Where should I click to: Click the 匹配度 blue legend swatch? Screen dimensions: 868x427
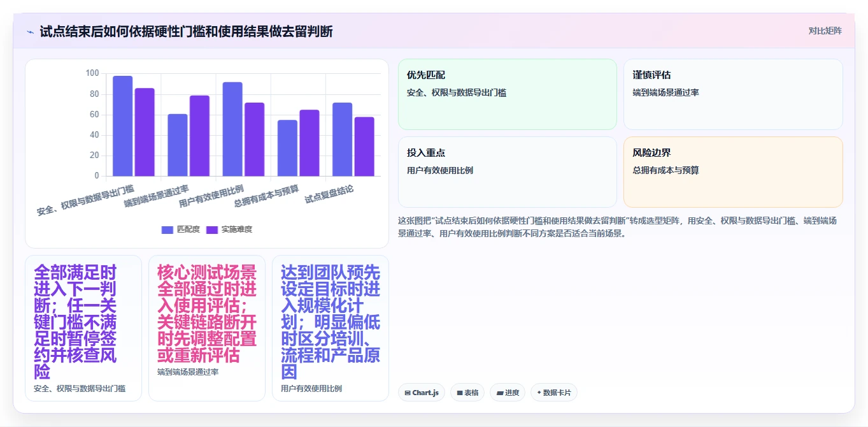tap(167, 230)
